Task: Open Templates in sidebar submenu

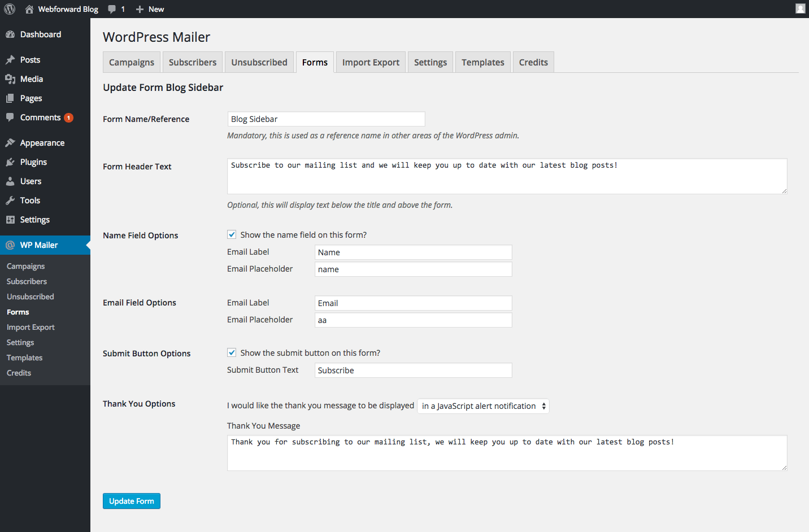Action: coord(25,357)
